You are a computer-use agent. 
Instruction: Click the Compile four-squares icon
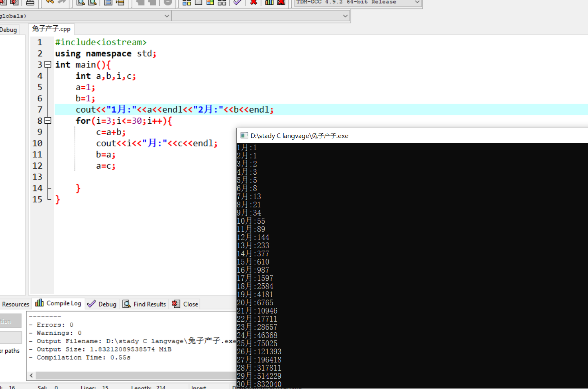(186, 2)
